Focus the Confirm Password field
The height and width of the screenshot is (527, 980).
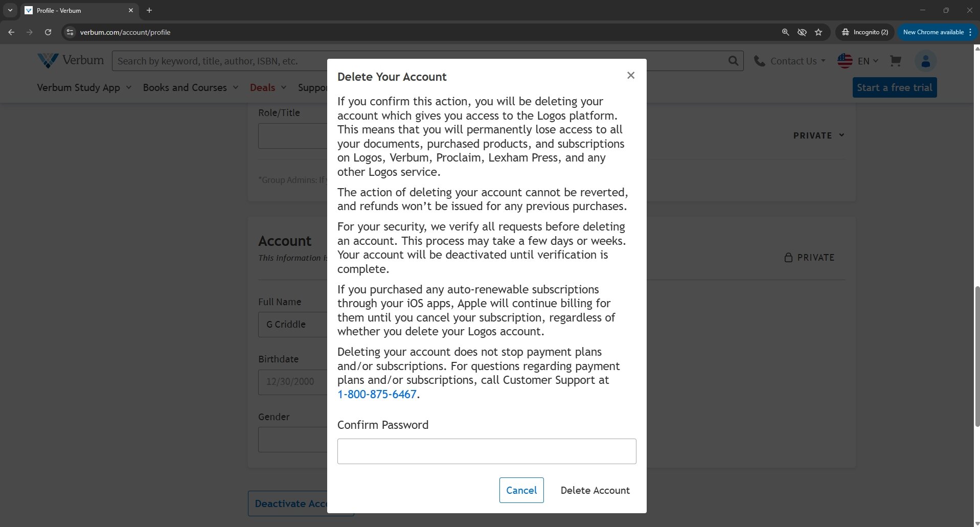click(x=487, y=451)
